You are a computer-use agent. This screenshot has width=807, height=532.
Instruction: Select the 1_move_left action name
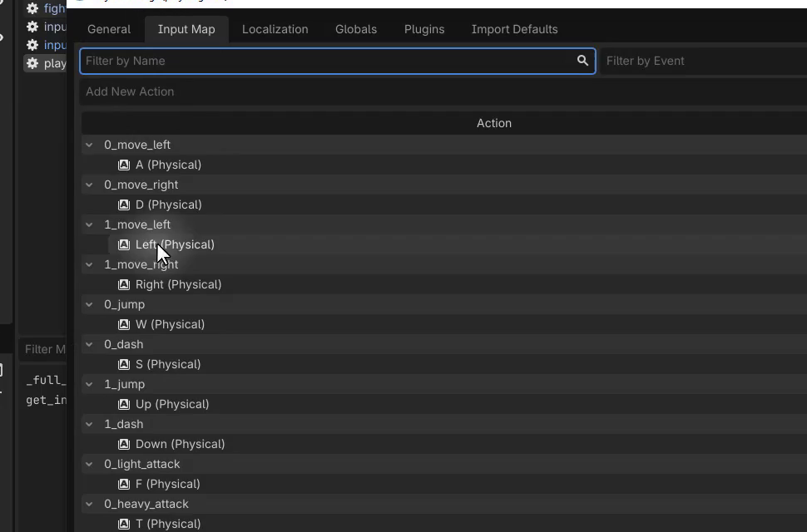coord(137,224)
